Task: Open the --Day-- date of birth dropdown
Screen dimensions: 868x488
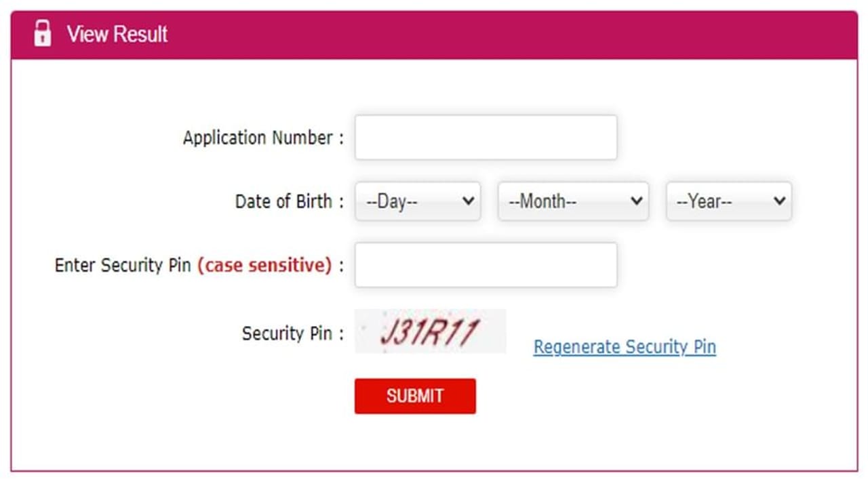Action: pos(417,201)
